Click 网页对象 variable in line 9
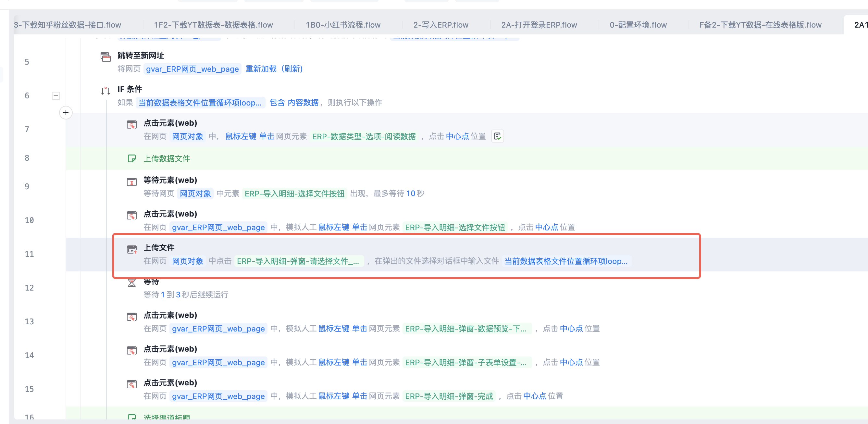 click(x=195, y=194)
